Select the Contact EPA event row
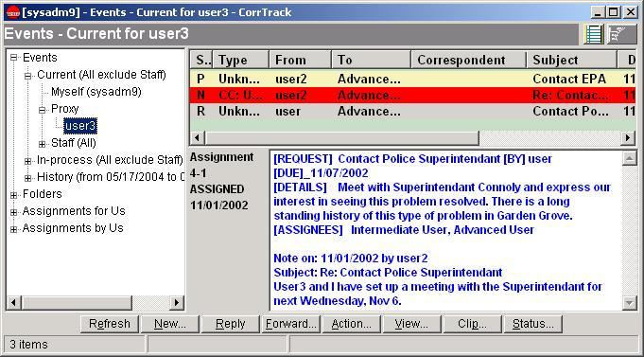The width and height of the screenshot is (644, 357). pyautogui.click(x=412, y=79)
